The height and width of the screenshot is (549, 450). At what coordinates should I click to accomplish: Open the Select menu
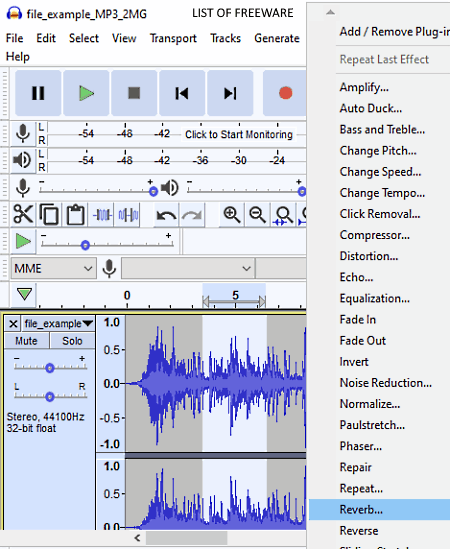point(84,38)
